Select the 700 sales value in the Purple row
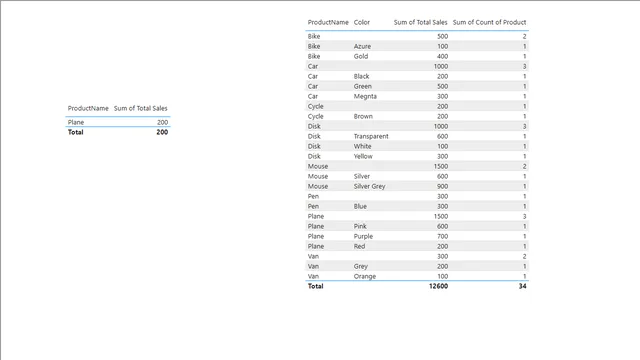The image size is (640, 360). click(442, 236)
